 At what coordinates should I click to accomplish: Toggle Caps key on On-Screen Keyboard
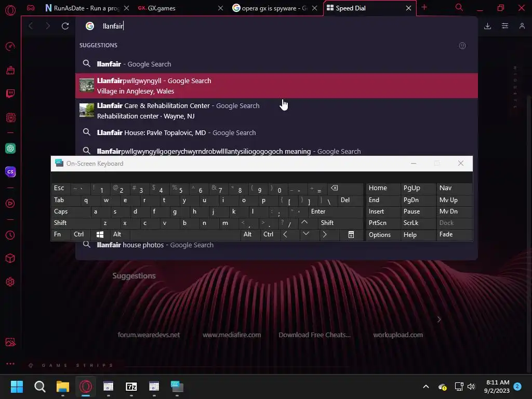(x=71, y=211)
